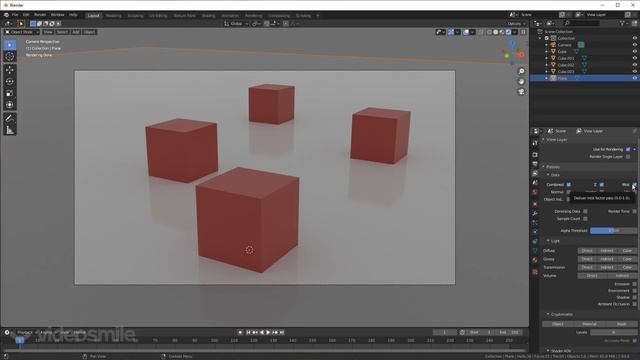Open the Object Mode dropdown
This screenshot has width=640, height=360.
click(22, 32)
